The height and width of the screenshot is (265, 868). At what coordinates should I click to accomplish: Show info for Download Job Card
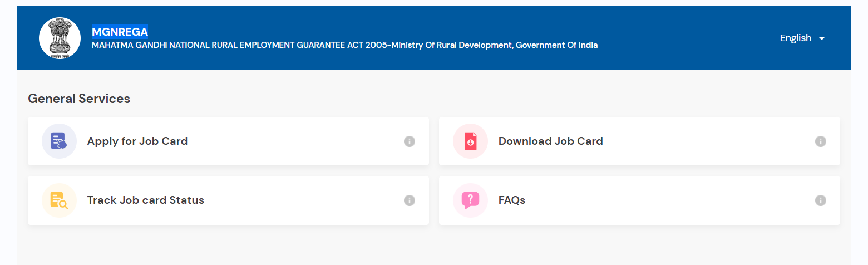tap(820, 141)
